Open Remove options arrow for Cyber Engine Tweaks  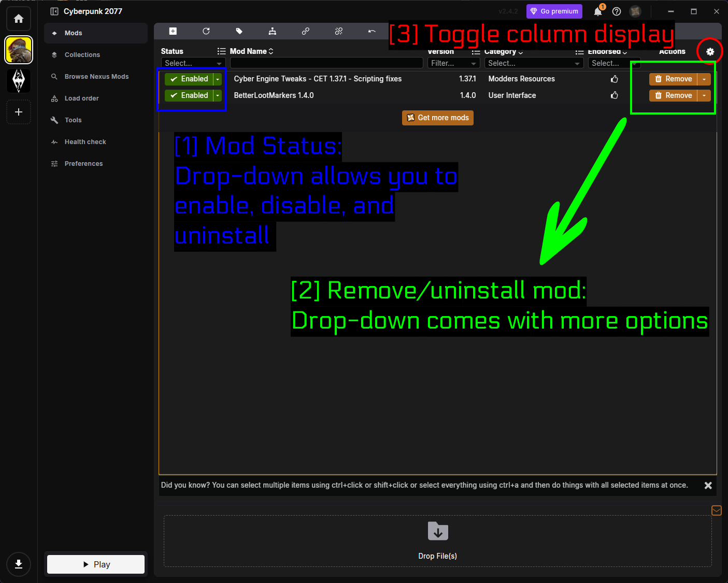[704, 79]
